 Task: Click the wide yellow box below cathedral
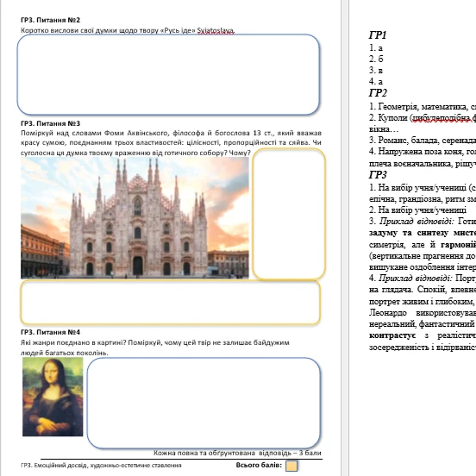(170, 303)
